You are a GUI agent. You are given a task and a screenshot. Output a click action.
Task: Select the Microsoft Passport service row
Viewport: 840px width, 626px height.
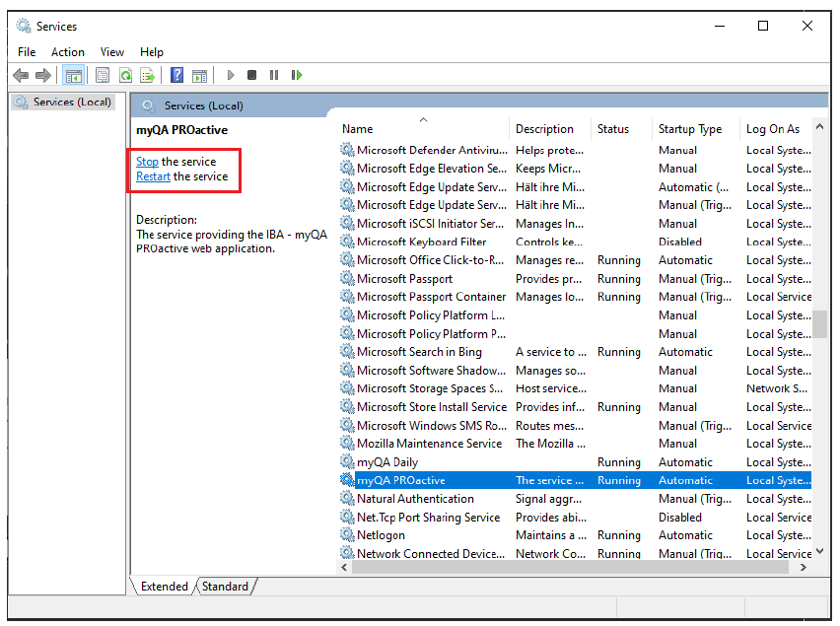click(576, 278)
